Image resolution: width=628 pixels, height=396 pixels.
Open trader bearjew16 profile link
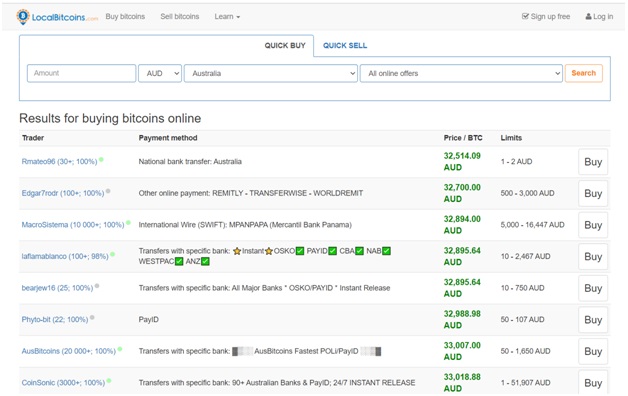(x=57, y=288)
